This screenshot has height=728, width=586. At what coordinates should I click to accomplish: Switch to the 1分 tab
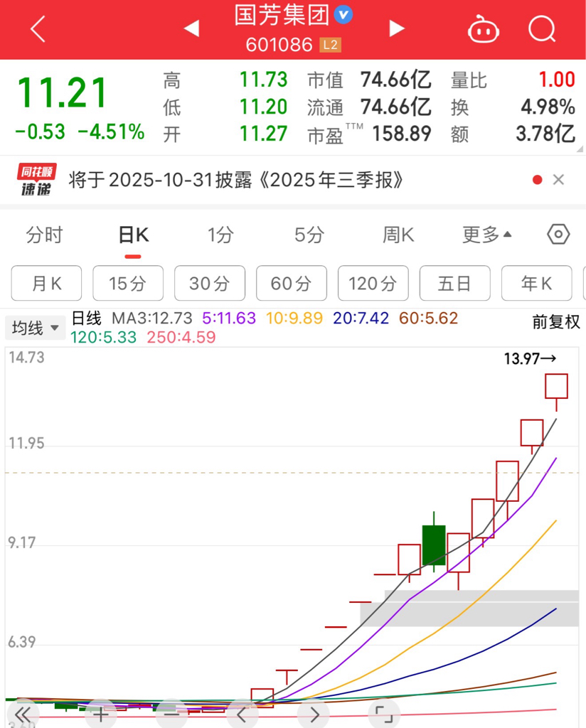(220, 235)
